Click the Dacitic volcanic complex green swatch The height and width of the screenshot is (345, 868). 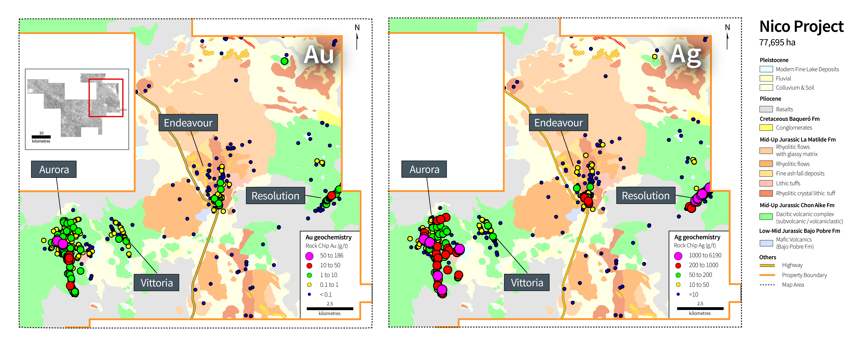coord(766,217)
